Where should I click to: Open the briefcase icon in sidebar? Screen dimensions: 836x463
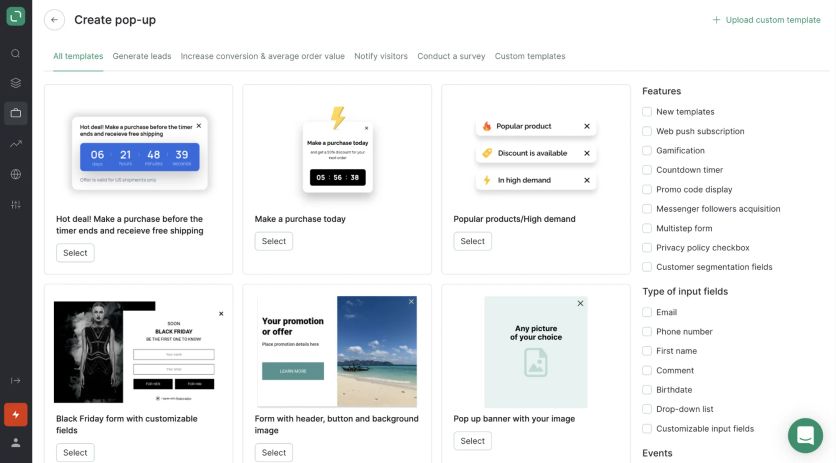(15, 113)
